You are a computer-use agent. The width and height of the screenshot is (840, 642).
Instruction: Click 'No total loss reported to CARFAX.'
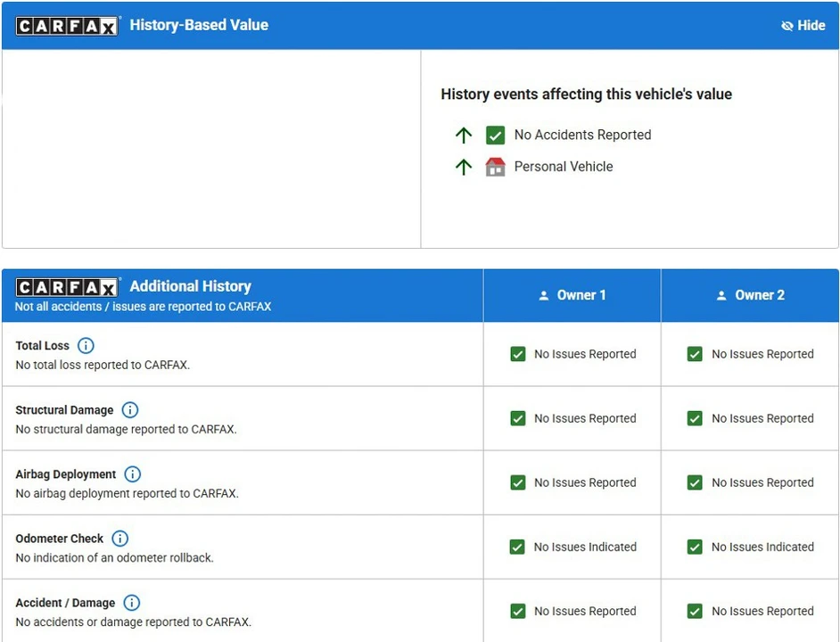point(103,365)
